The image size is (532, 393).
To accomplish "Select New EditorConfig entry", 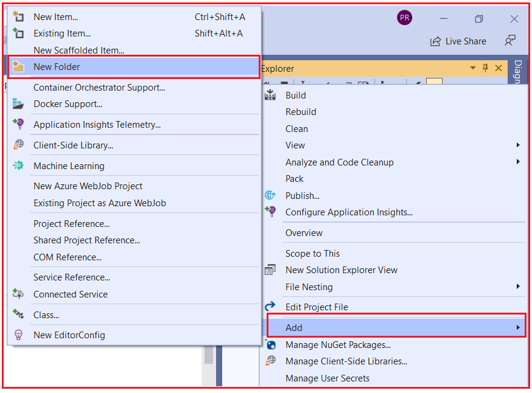I will coord(135,335).
